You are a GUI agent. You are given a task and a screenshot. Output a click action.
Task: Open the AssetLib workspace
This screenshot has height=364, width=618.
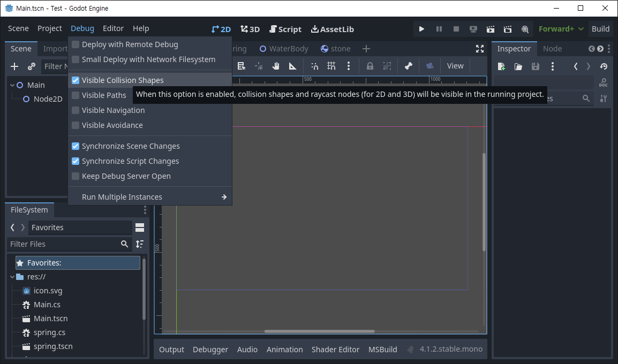(332, 29)
